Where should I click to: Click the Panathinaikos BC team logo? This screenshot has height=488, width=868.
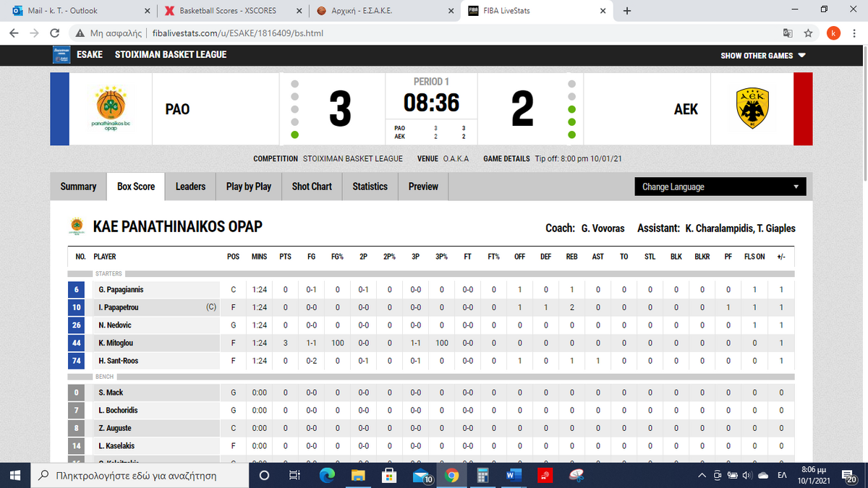click(x=111, y=108)
